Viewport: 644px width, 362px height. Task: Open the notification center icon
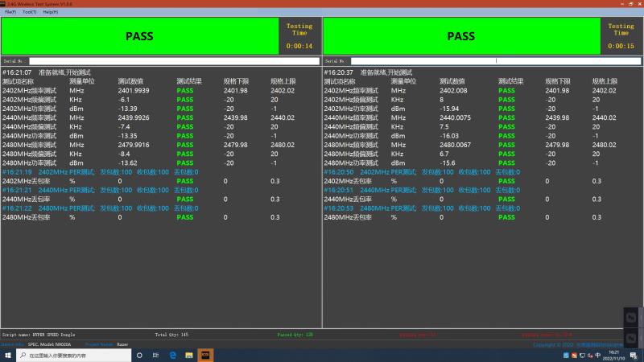click(x=634, y=355)
